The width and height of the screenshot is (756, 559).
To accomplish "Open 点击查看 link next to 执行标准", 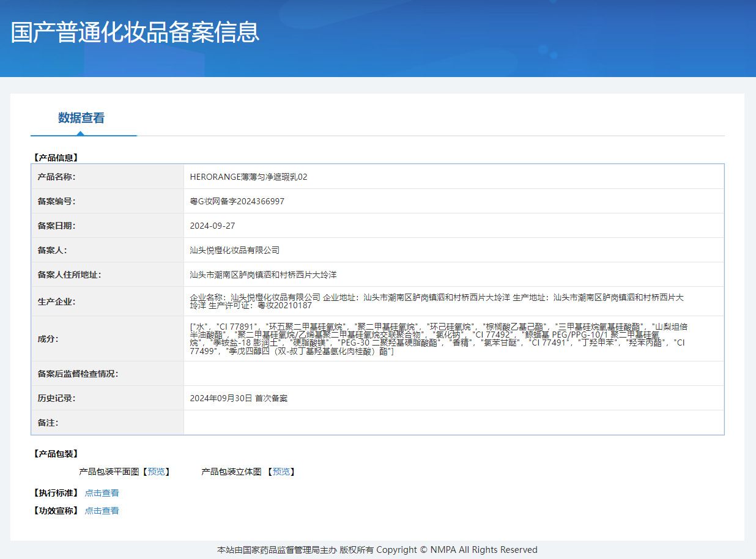I will (102, 493).
